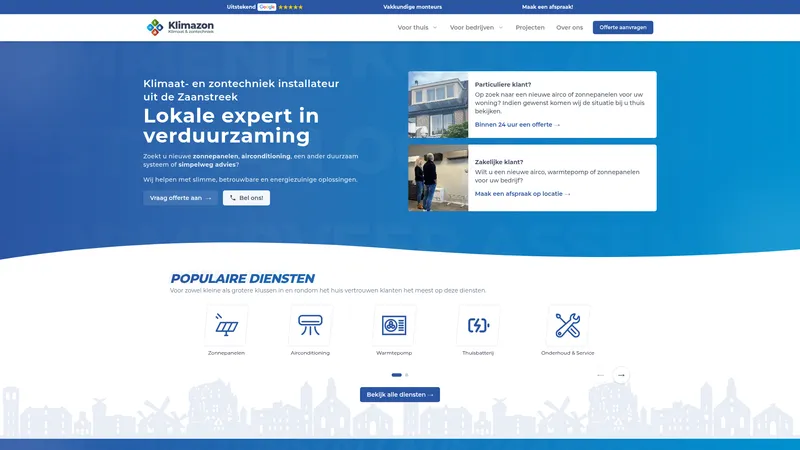Viewport: 800px width, 450px height.
Task: Open the Projecten page
Action: (x=530, y=28)
